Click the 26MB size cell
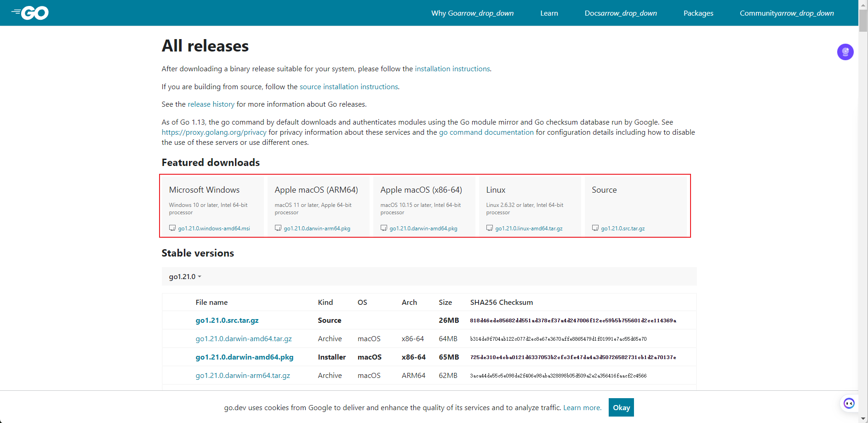 coord(449,320)
